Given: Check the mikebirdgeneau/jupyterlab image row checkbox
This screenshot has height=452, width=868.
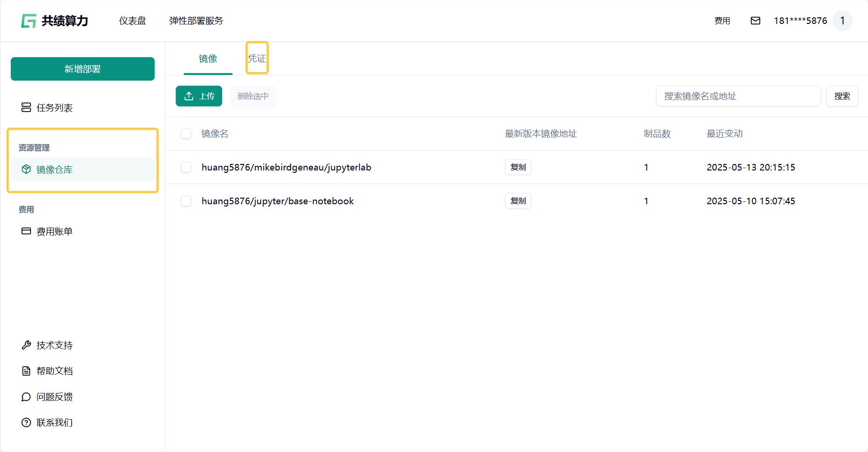Looking at the screenshot, I should tap(186, 167).
